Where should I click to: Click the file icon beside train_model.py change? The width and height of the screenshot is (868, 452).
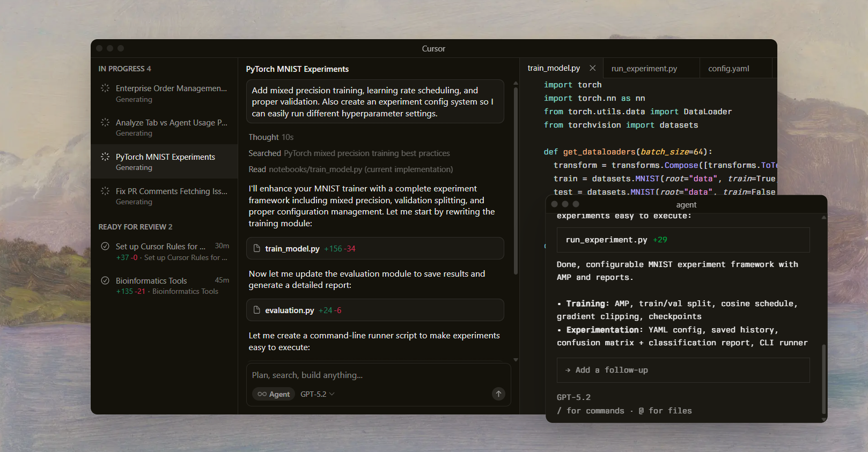pos(257,249)
